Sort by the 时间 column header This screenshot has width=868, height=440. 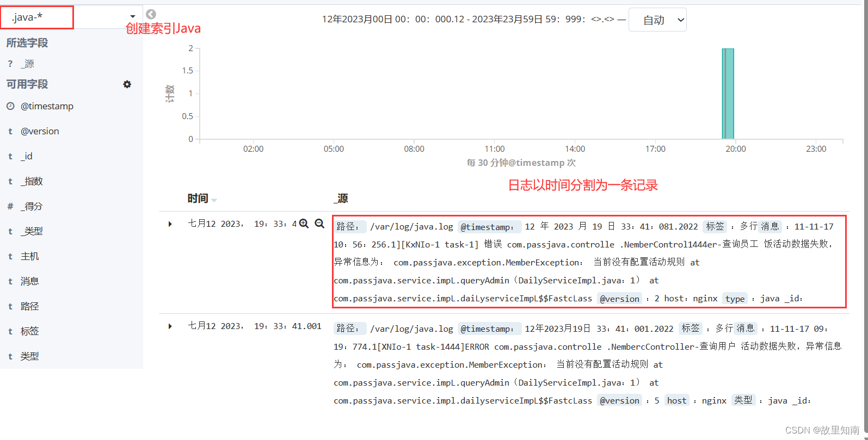click(198, 199)
